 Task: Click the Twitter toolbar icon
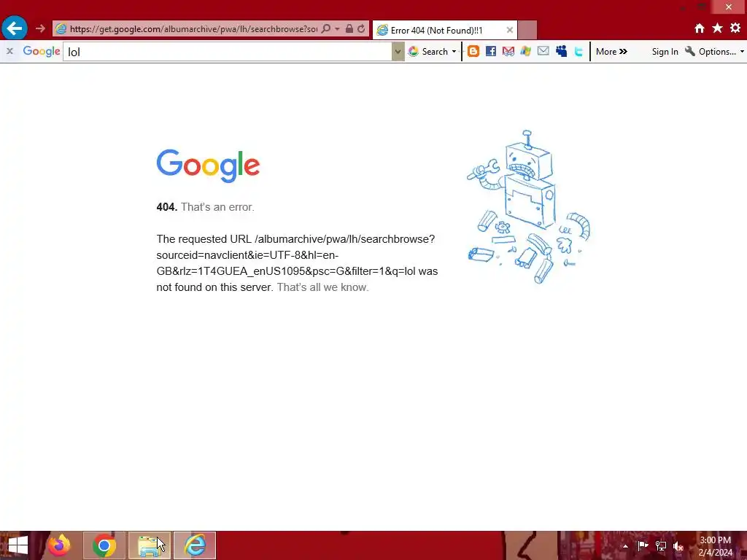click(x=578, y=52)
